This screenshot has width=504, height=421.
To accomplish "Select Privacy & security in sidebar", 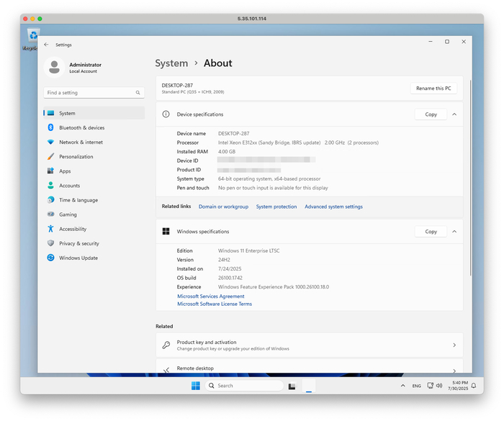I will (x=78, y=243).
